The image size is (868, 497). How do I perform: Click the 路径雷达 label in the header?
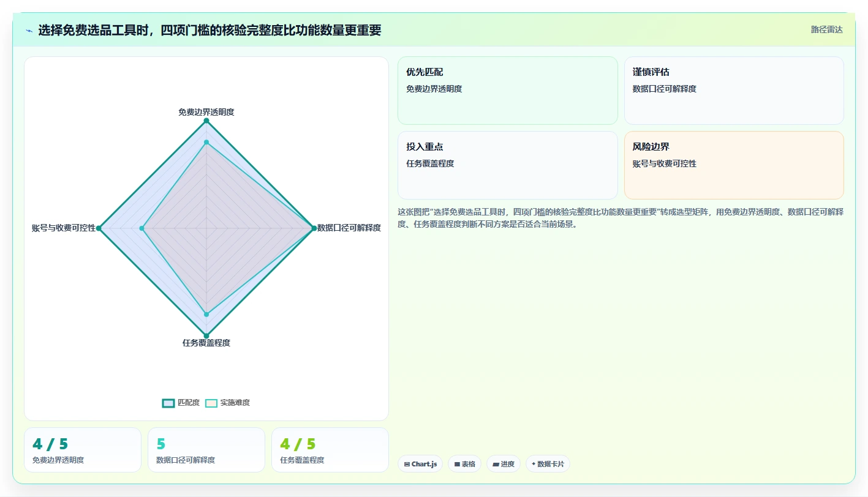826,29
